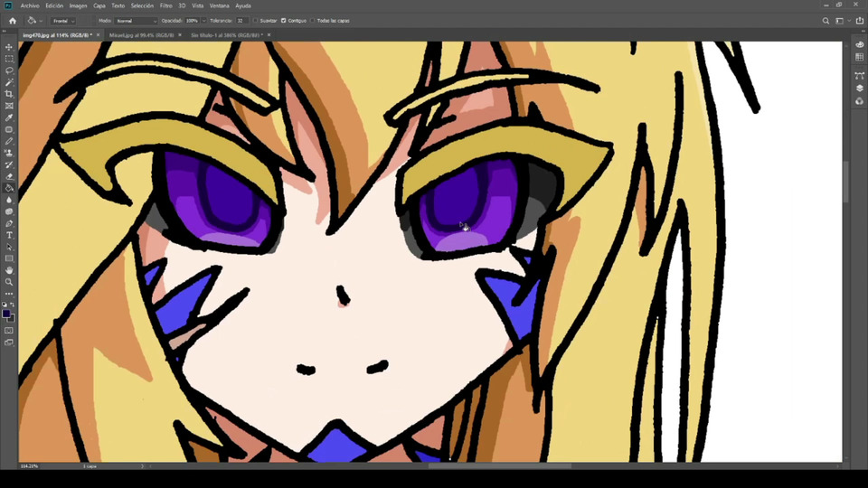Screen dimensions: 868x488
Task: Uncheck the Contiguo checkbox
Action: tap(283, 21)
